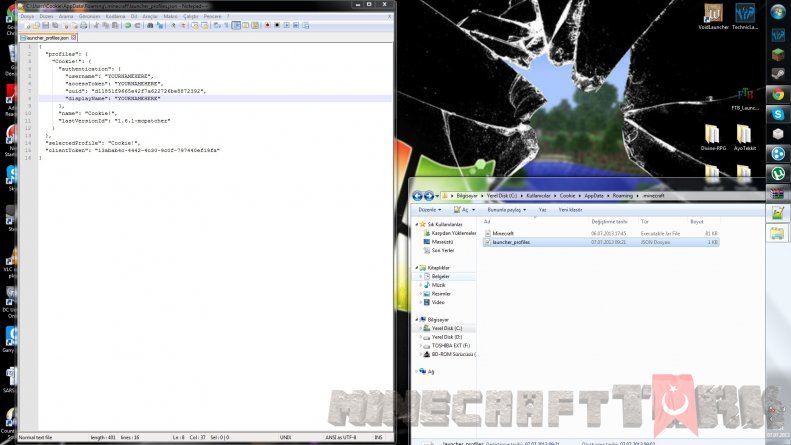Open TechnicLauncher desktop shortcut

[745, 17]
